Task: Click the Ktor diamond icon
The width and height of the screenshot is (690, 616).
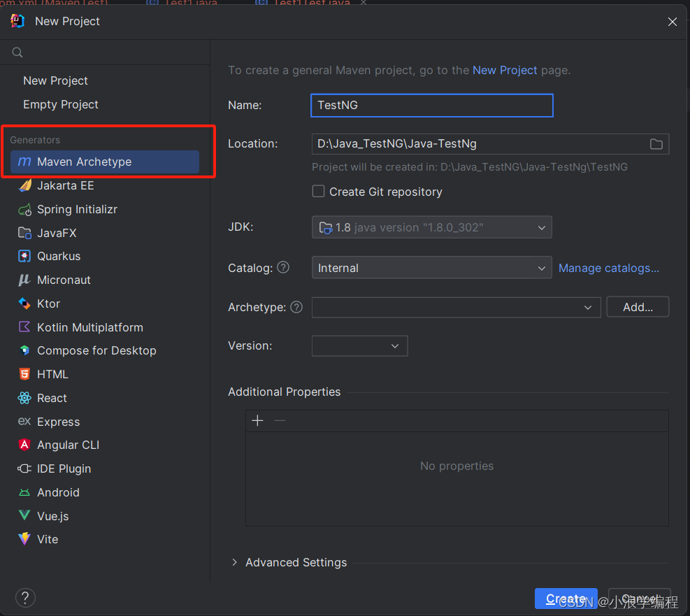Action: point(24,303)
